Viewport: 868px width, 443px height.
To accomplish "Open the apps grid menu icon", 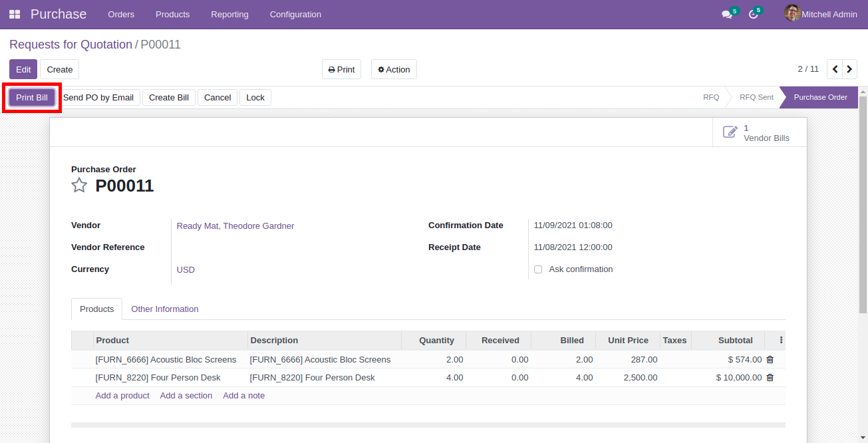I will tap(15, 14).
